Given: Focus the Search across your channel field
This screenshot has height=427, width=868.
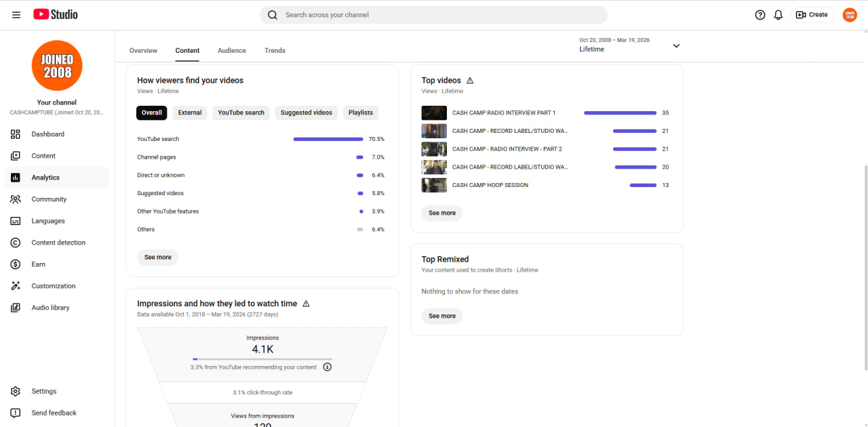Looking at the screenshot, I should (434, 15).
